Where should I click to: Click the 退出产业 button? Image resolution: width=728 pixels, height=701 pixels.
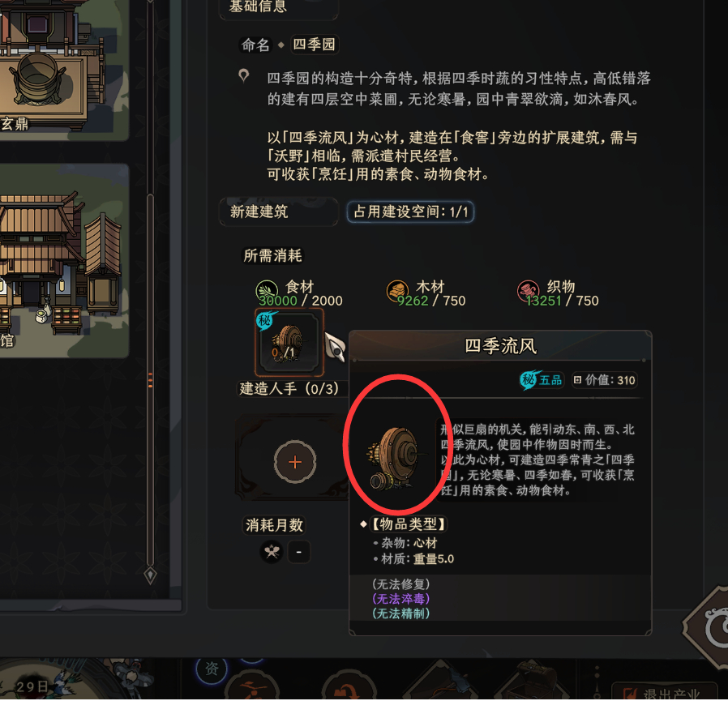click(x=664, y=692)
